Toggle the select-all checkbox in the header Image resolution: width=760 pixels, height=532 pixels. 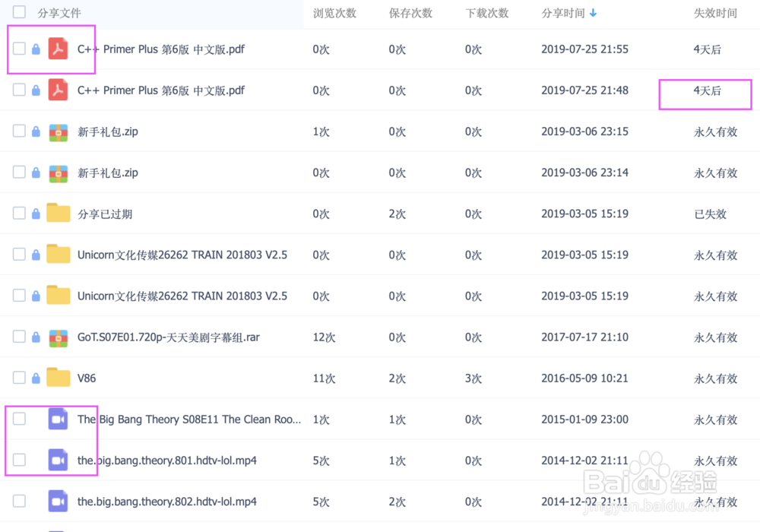[x=20, y=11]
